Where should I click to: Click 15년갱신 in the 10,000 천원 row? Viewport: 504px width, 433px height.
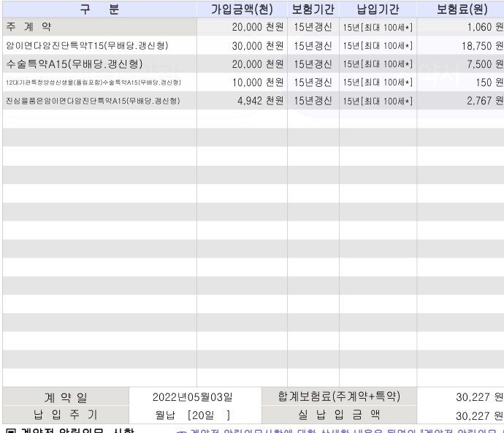pyautogui.click(x=313, y=83)
